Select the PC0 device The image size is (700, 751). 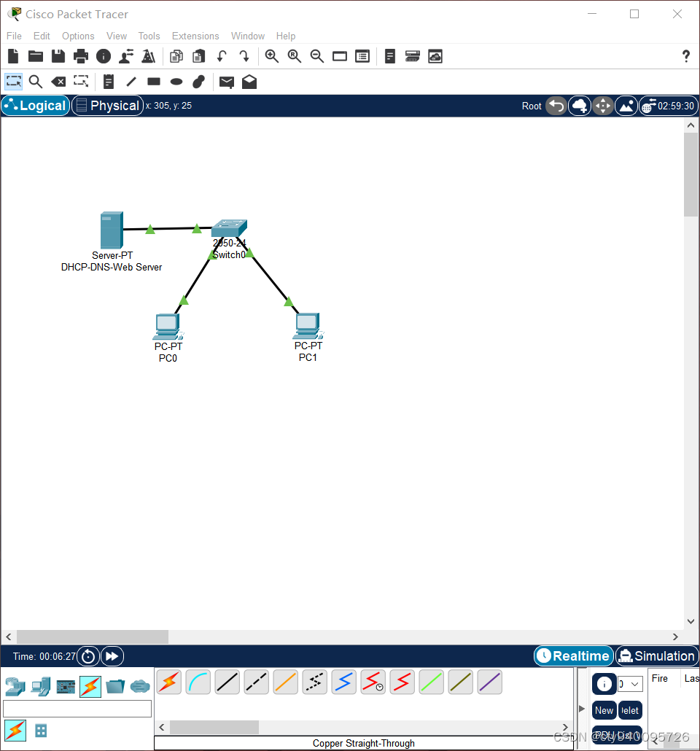168,327
